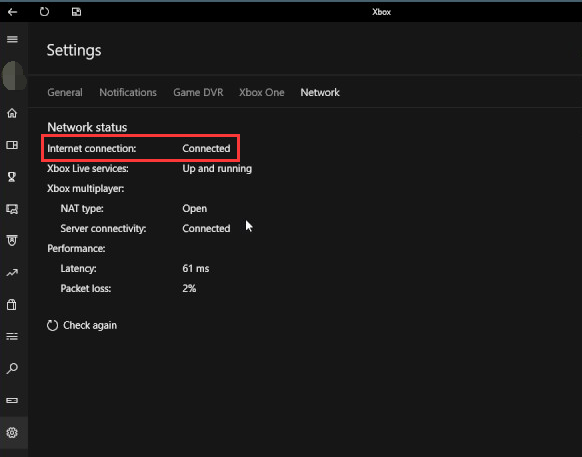
Task: Click the 'Settings' page title
Action: [x=74, y=50]
